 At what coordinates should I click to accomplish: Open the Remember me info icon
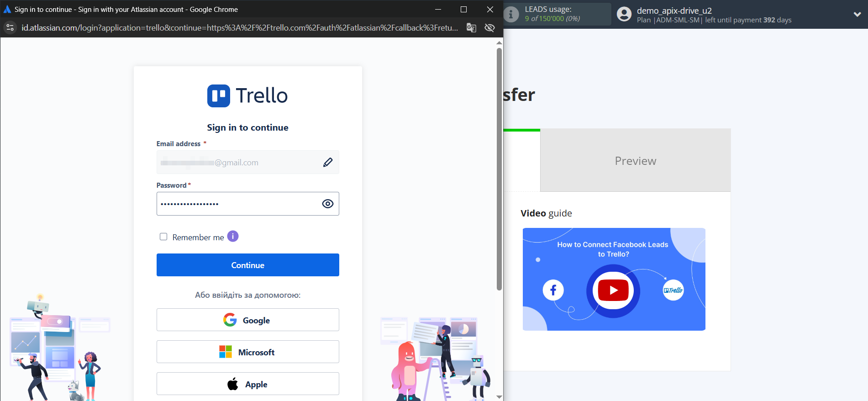point(233,236)
